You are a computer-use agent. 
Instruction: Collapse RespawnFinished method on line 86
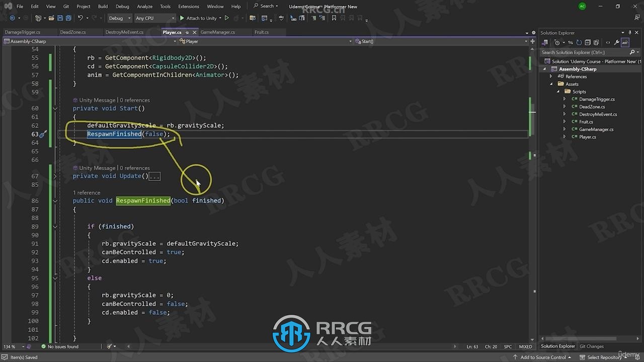55,201
